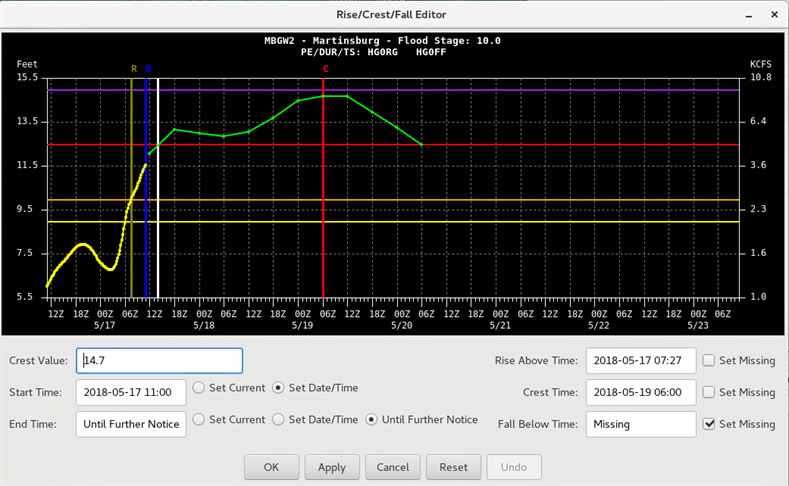Click the 5/20 date label on axis

(x=402, y=326)
